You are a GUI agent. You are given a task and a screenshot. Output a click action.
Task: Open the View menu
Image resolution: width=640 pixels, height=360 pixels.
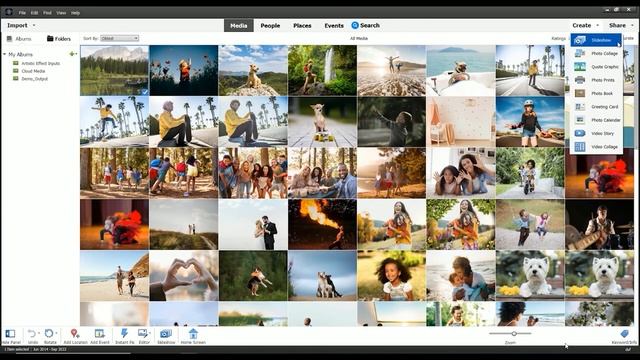click(x=61, y=13)
